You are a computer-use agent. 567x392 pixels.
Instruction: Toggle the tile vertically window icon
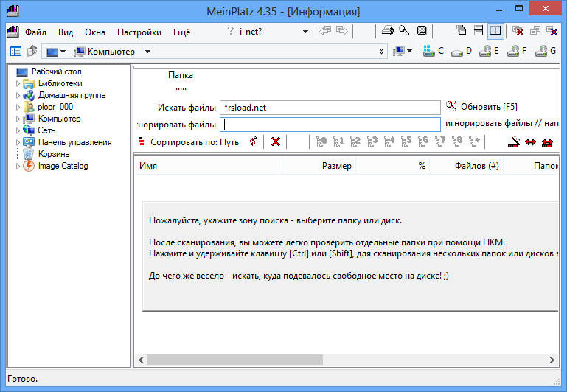pos(495,30)
